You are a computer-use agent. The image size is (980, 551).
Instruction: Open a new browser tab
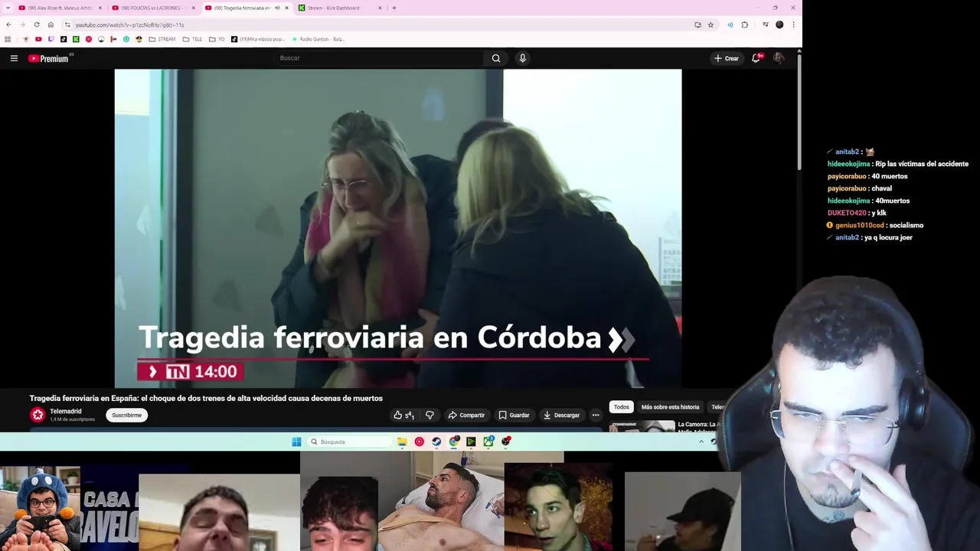(394, 8)
